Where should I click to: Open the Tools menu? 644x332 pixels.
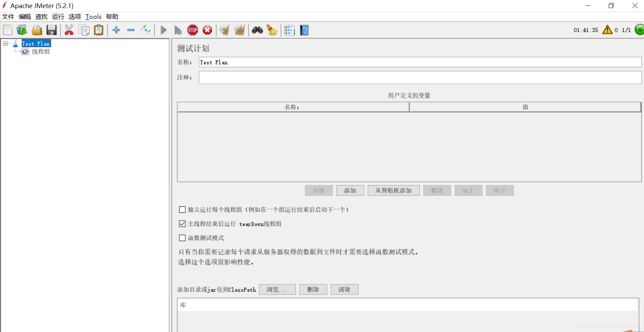pyautogui.click(x=93, y=16)
